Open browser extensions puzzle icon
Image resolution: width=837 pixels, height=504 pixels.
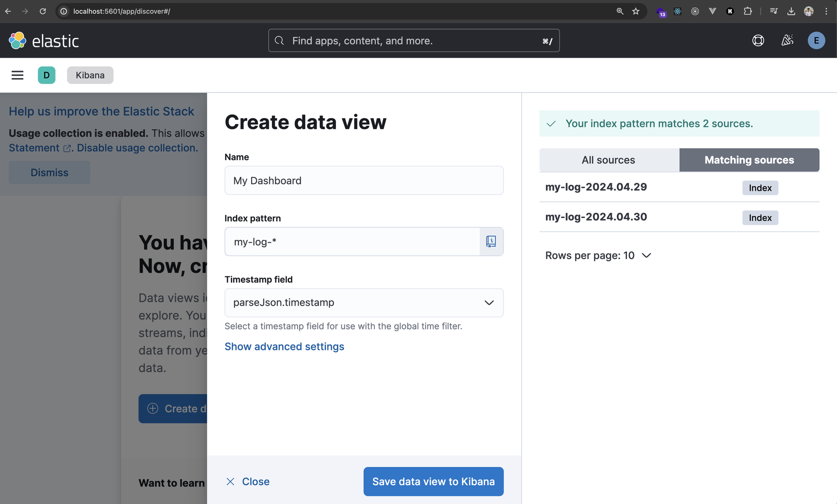[x=748, y=11]
